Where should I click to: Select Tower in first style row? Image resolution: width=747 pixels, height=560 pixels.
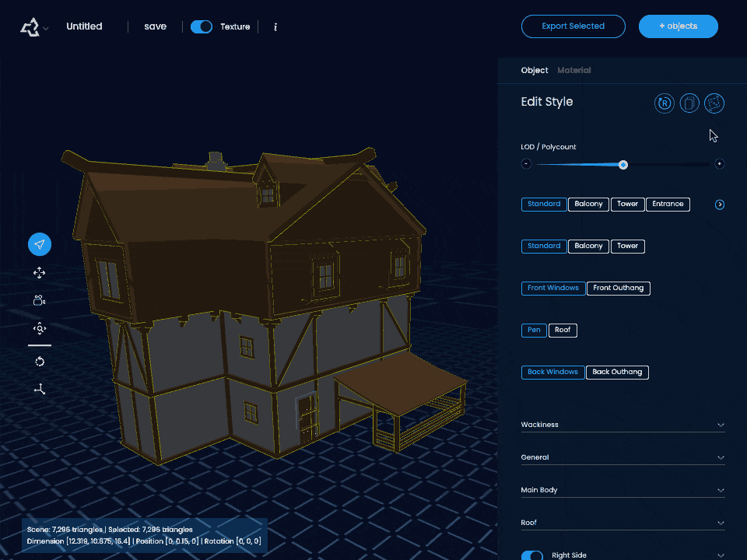[627, 205]
